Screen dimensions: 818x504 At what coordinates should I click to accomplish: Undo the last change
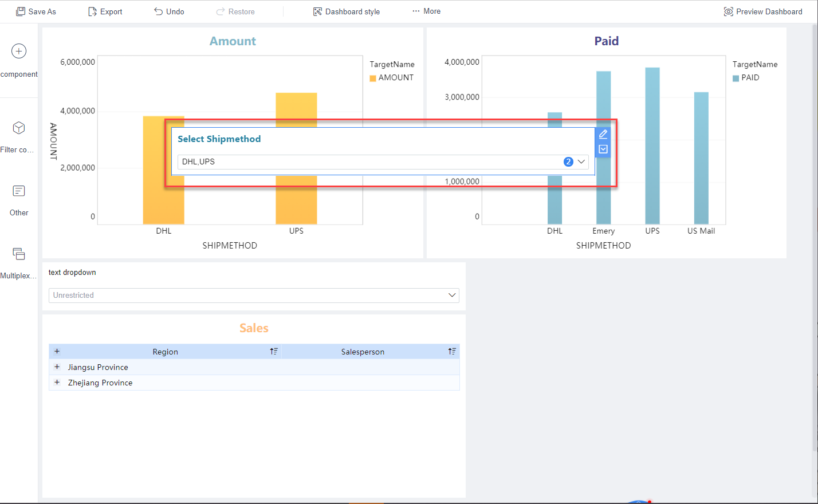pyautogui.click(x=169, y=11)
